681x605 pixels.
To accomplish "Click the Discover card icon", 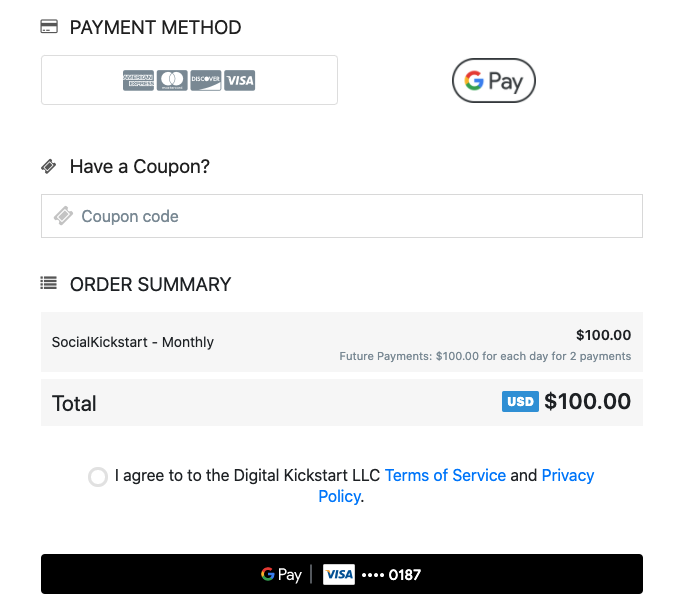I will coord(205,80).
